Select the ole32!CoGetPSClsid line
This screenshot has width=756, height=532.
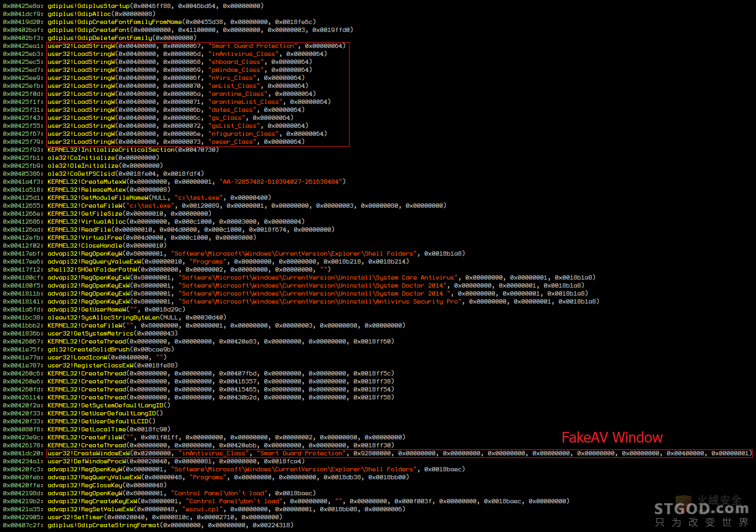[x=103, y=174]
